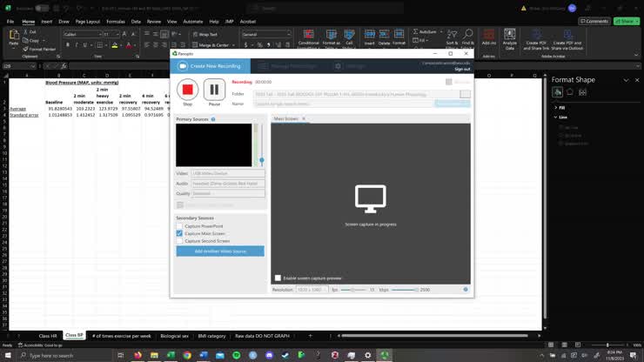Screen dimensions: 644x362
Task: Open the Video source dropdown
Action: point(227,173)
